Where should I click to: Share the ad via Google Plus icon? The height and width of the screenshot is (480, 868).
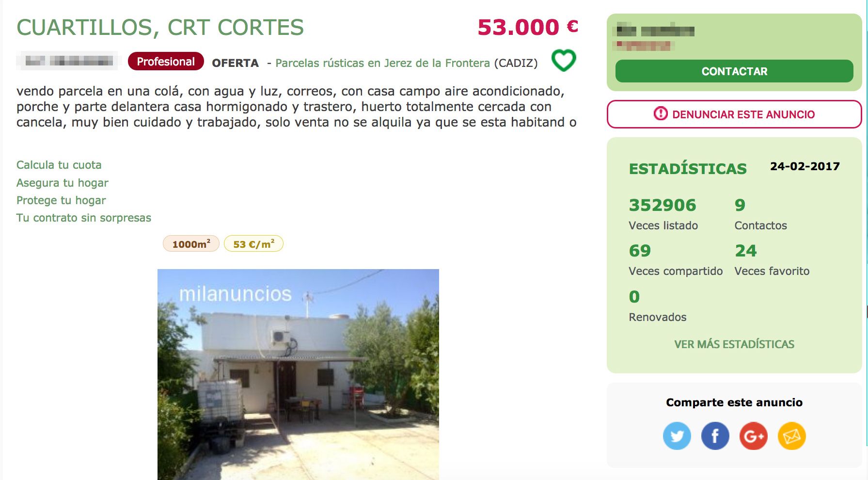click(754, 436)
